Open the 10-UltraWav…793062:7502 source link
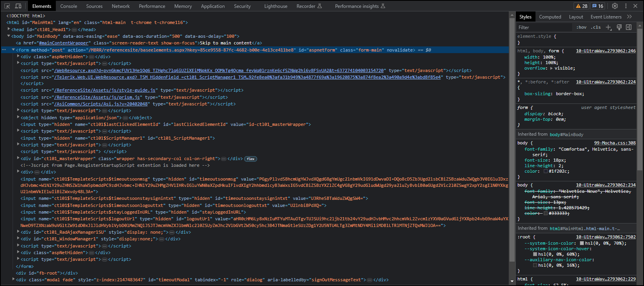The image size is (644, 286). coord(606,237)
